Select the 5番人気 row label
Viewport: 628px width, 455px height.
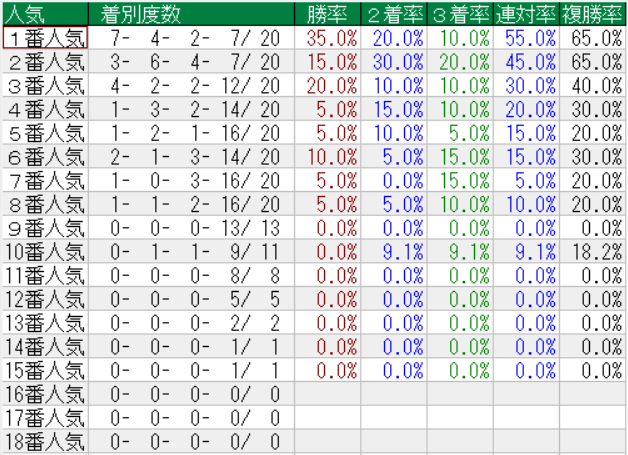45,133
